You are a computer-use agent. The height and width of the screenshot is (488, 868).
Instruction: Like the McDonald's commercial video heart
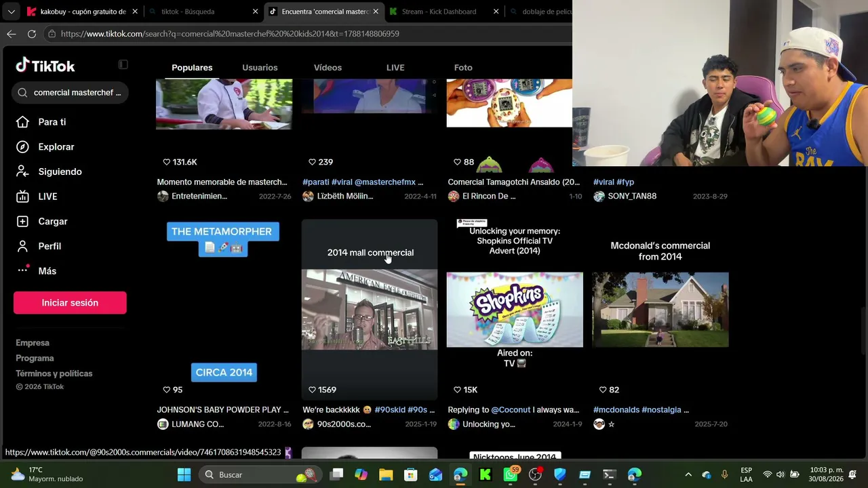603,390
